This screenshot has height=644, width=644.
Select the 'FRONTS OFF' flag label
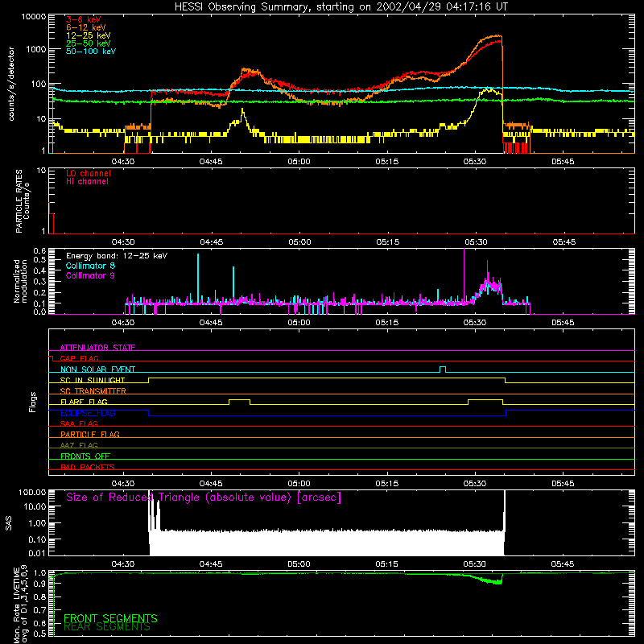85,456
